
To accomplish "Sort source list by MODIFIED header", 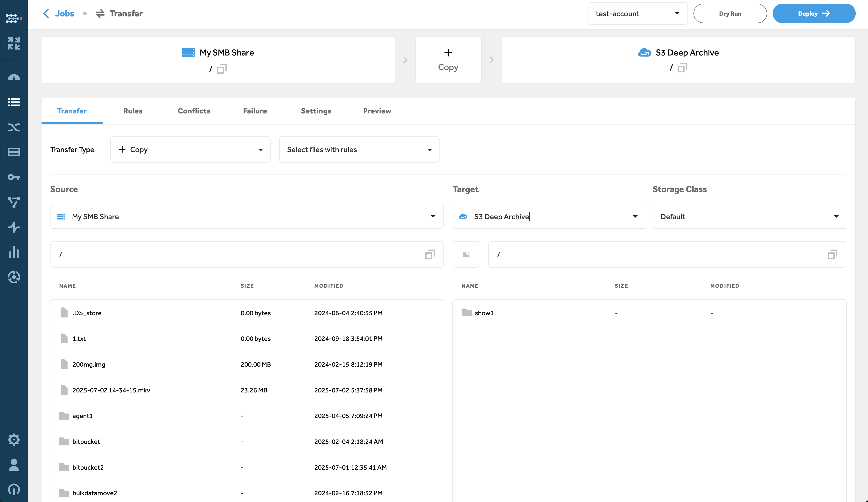I will (329, 286).
